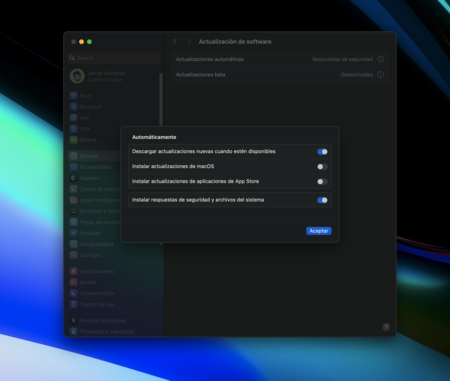
Task: Click the Aceptar button
Action: [319, 231]
